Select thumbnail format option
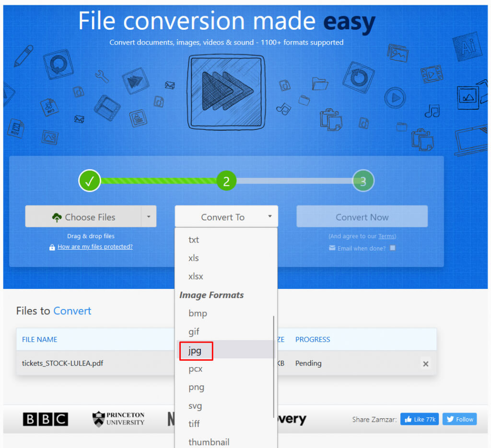 (x=209, y=442)
